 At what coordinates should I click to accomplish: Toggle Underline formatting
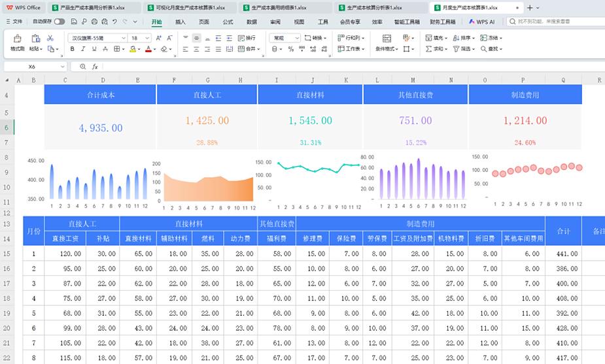(94, 49)
